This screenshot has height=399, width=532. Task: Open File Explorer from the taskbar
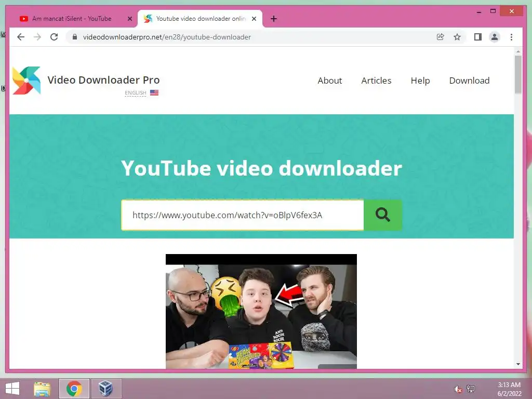[42, 389]
